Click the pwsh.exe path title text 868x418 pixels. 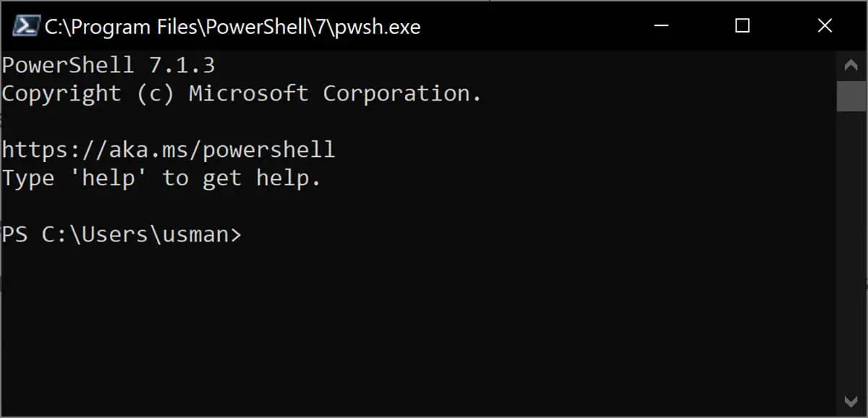point(232,27)
